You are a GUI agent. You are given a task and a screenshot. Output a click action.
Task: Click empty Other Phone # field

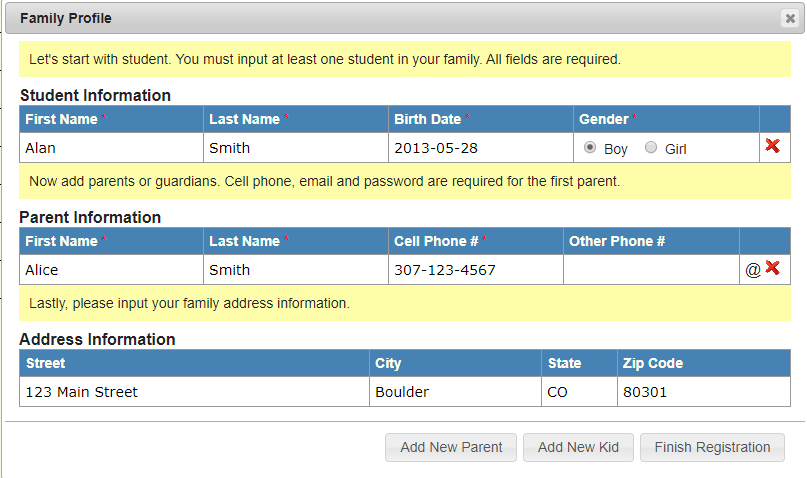coord(651,270)
